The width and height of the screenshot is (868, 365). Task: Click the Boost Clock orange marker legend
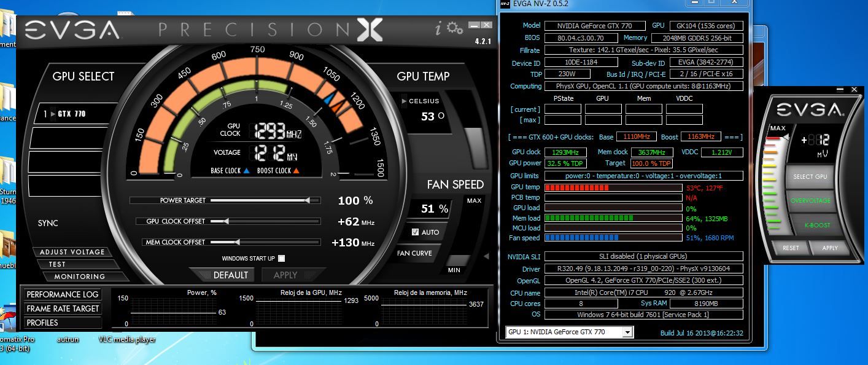[x=278, y=171]
